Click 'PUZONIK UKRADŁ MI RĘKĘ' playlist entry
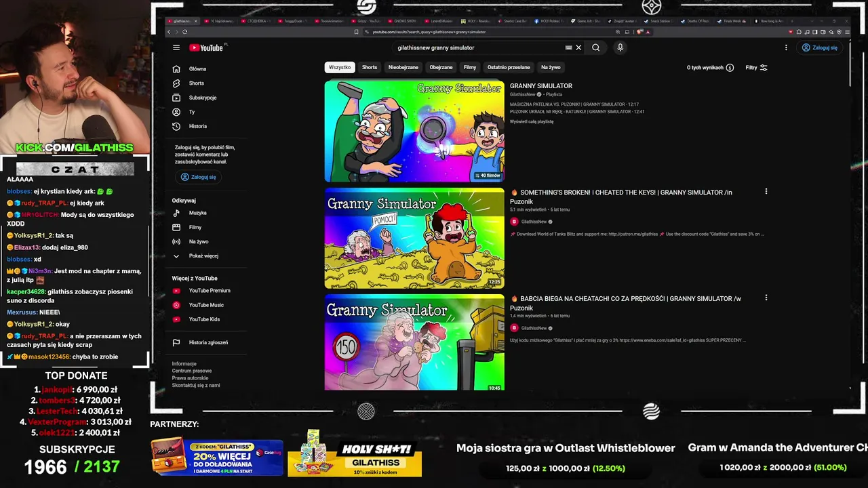868x488 pixels. (577, 112)
